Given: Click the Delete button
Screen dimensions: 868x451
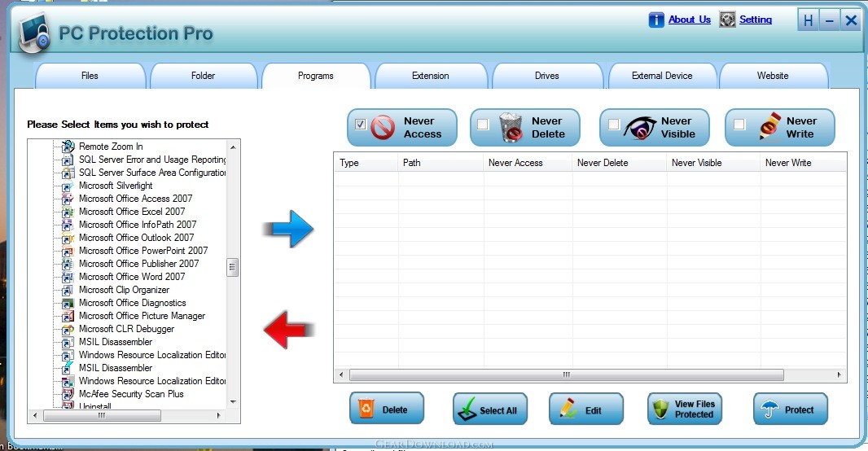Looking at the screenshot, I should (x=387, y=409).
